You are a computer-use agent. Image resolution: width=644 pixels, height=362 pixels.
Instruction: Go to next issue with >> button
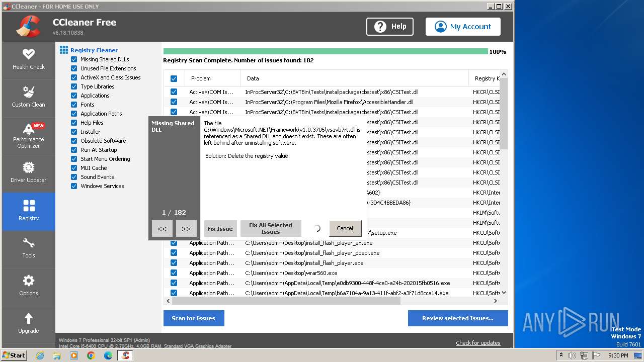tap(186, 229)
